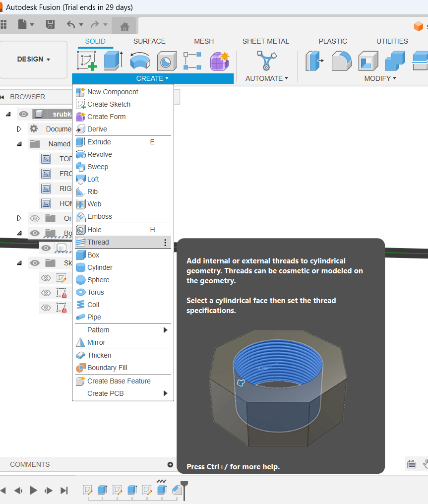Add a comment with the plus icon
The height and width of the screenshot is (504, 428).
click(170, 464)
